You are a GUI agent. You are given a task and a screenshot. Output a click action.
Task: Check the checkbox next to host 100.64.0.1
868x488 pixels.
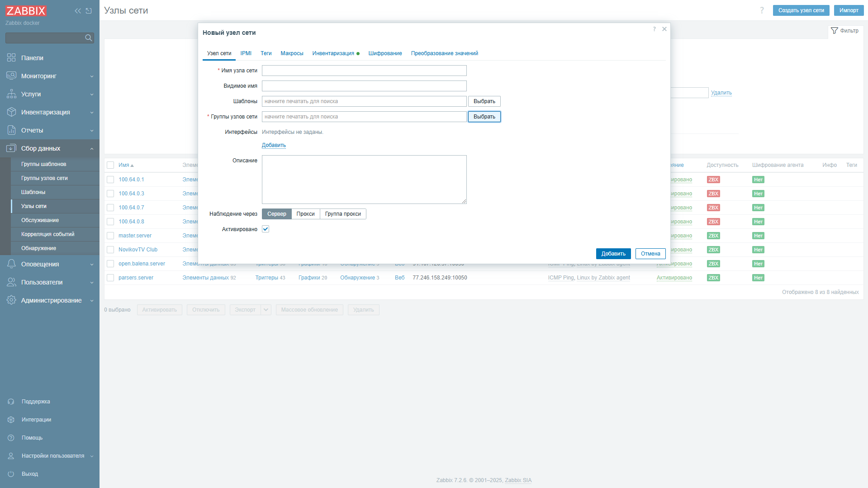(x=110, y=180)
